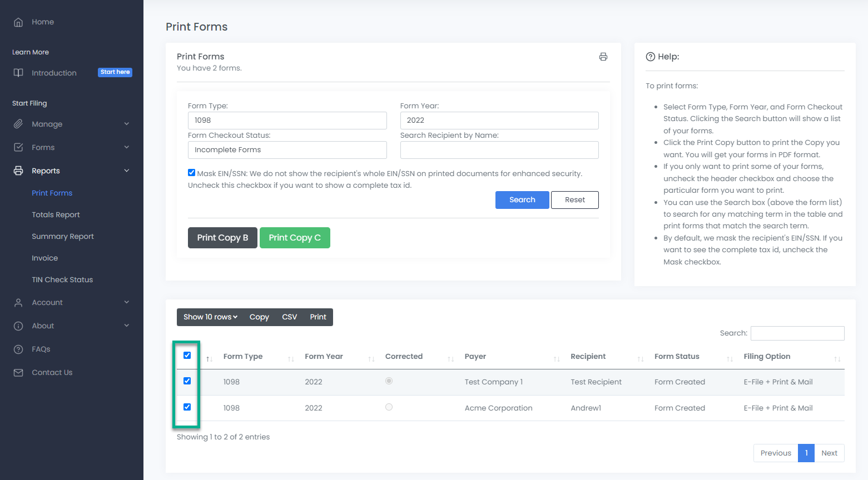Click the printer icon in Print Forms card
Screen dimensions: 868x480
tap(603, 57)
